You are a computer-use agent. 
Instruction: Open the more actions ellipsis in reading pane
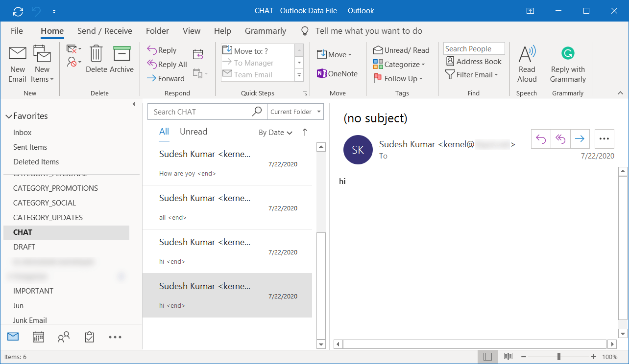coord(605,139)
